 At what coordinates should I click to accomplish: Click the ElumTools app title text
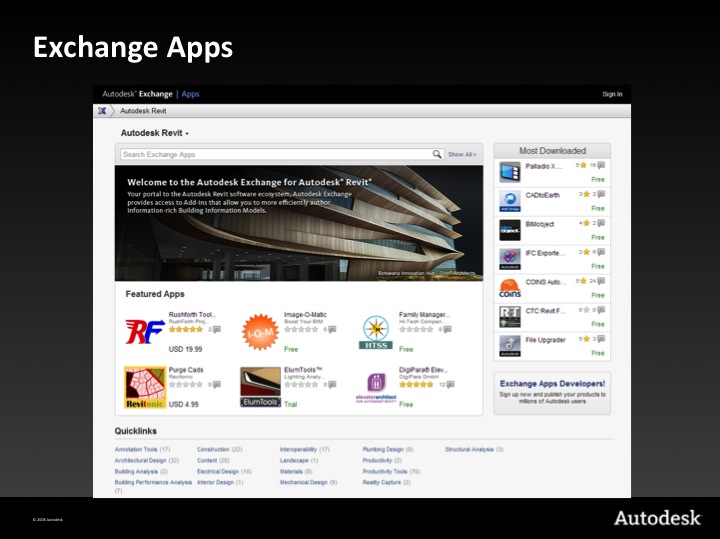pos(303,370)
